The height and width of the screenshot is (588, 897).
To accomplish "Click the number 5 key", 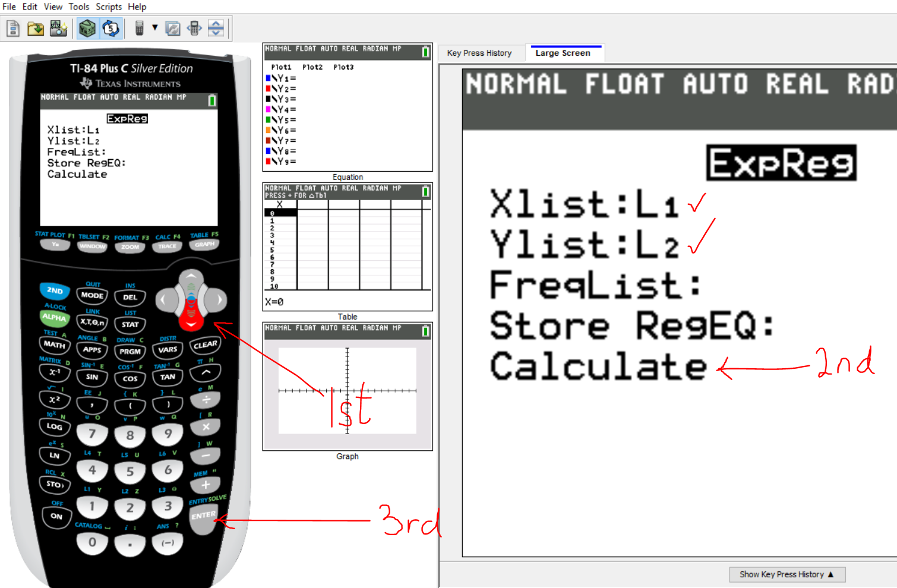I will click(x=130, y=472).
